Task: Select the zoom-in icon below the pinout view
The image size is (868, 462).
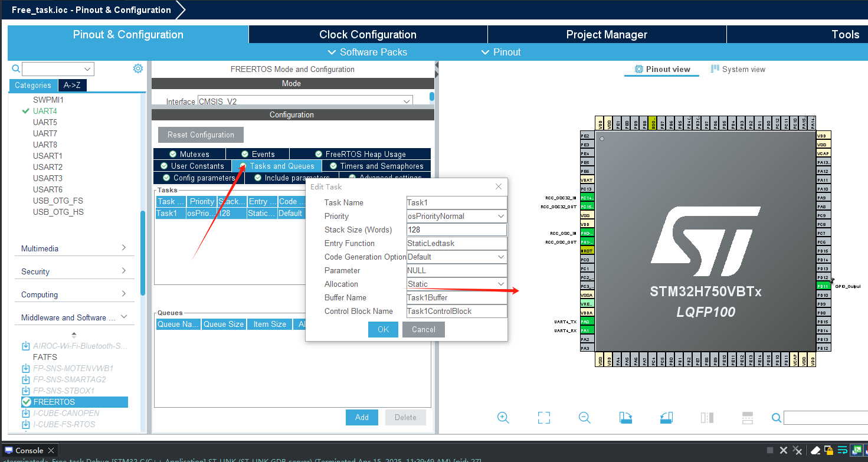Action: 503,418
